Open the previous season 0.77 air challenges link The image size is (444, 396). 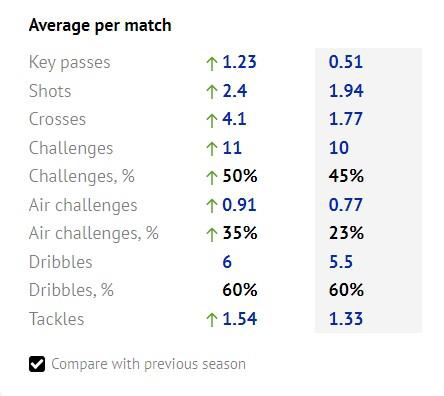[346, 205]
